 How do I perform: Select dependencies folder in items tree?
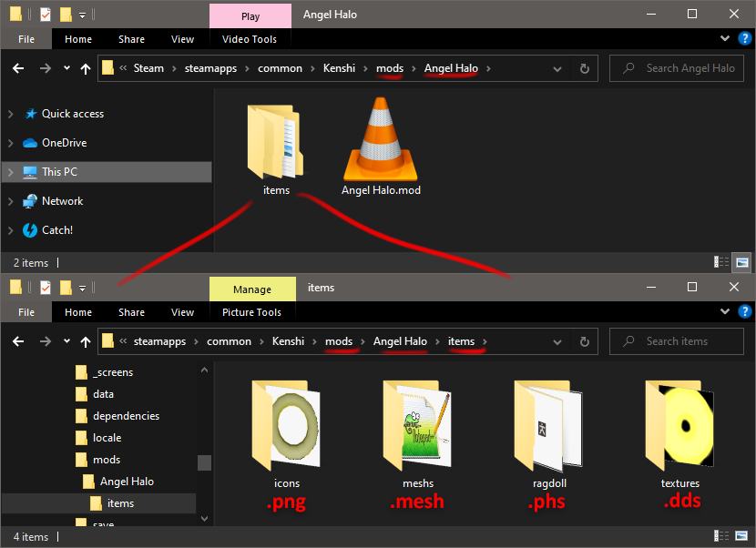[117, 416]
